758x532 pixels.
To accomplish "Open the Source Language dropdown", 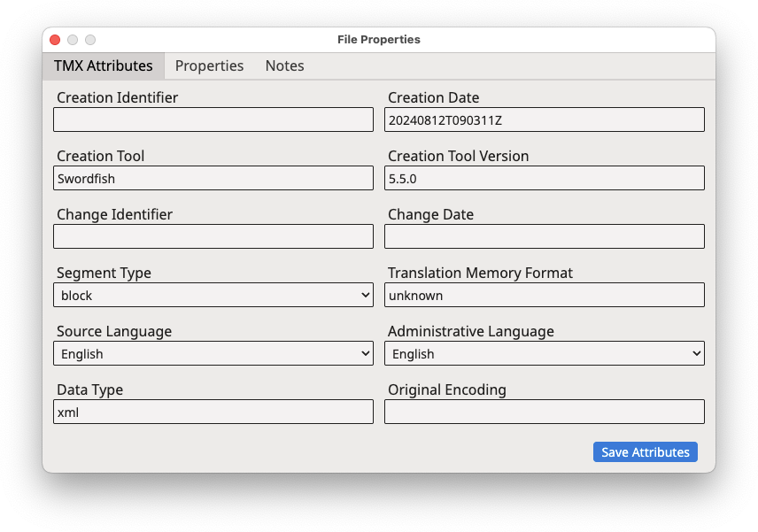I will 213,354.
